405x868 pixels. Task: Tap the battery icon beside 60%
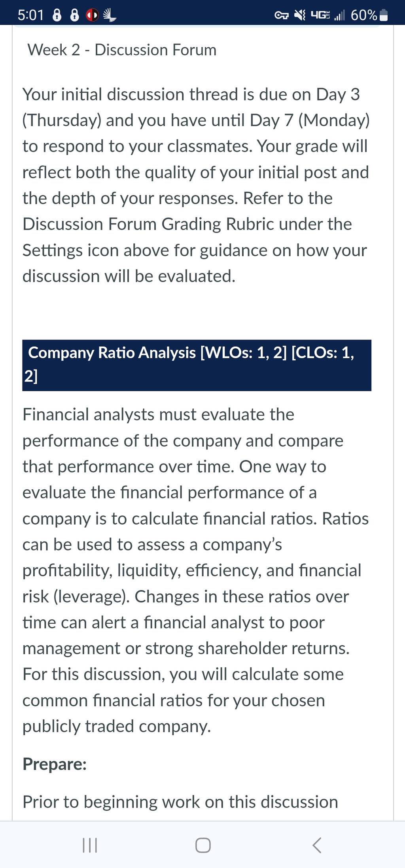(x=383, y=15)
